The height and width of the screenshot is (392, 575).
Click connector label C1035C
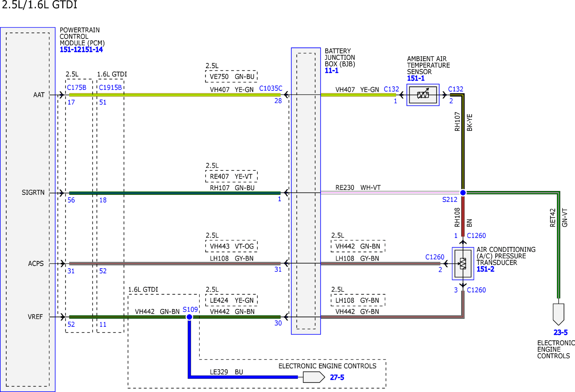(271, 89)
